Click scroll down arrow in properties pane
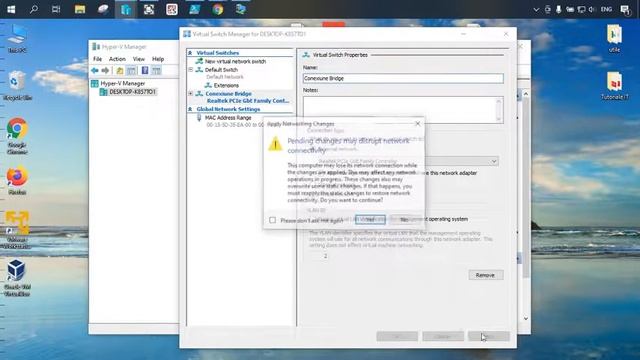Image resolution: width=640 pixels, height=360 pixels. click(x=526, y=318)
